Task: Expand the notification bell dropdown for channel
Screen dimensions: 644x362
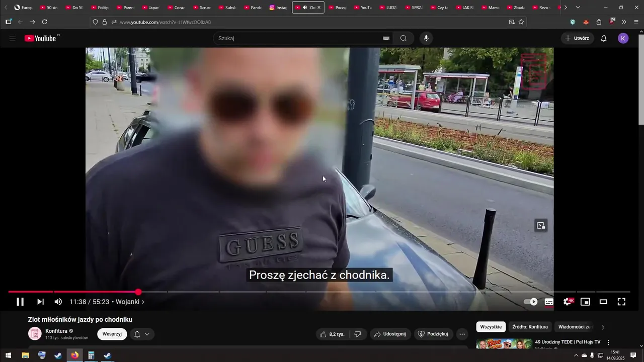Action: coord(142,334)
